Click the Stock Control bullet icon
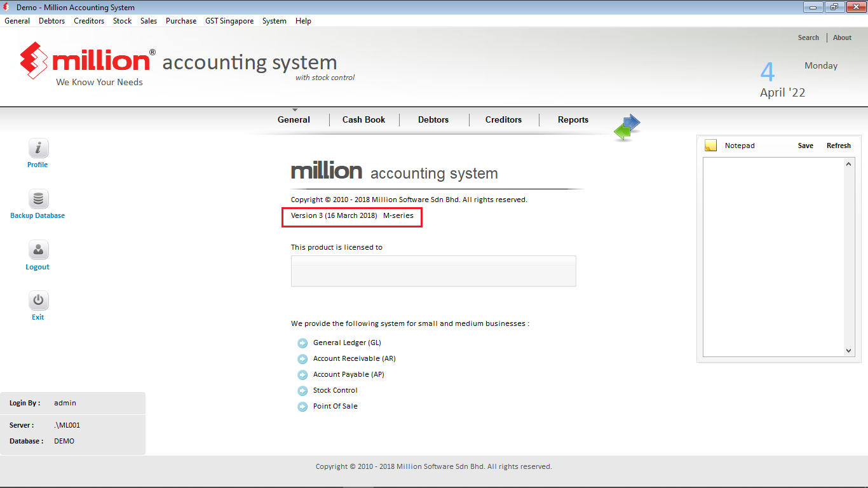This screenshot has height=488, width=868. coord(302,391)
